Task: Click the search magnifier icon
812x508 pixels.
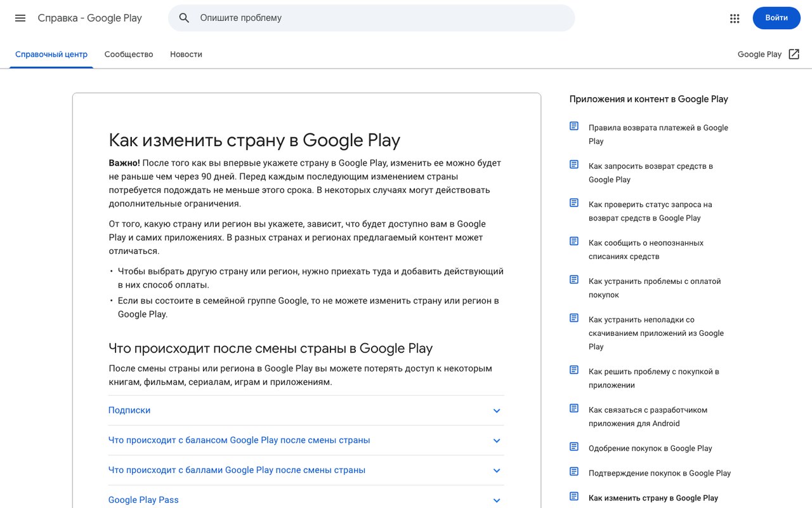Action: pyautogui.click(x=184, y=18)
